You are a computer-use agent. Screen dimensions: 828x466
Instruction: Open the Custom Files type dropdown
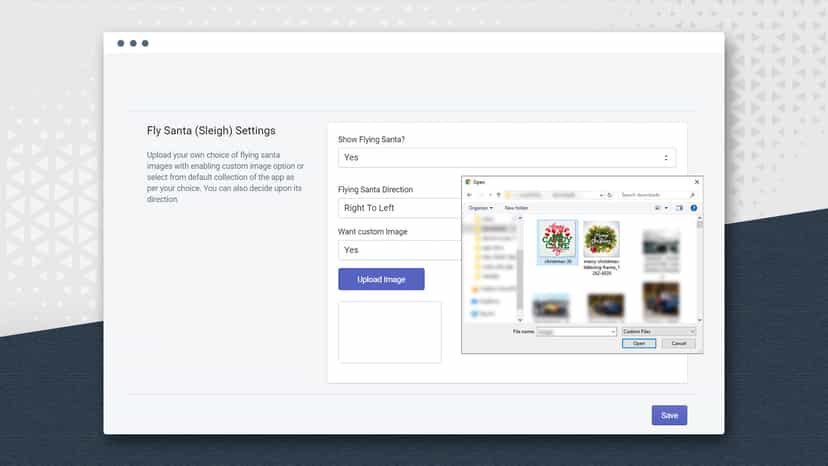658,332
